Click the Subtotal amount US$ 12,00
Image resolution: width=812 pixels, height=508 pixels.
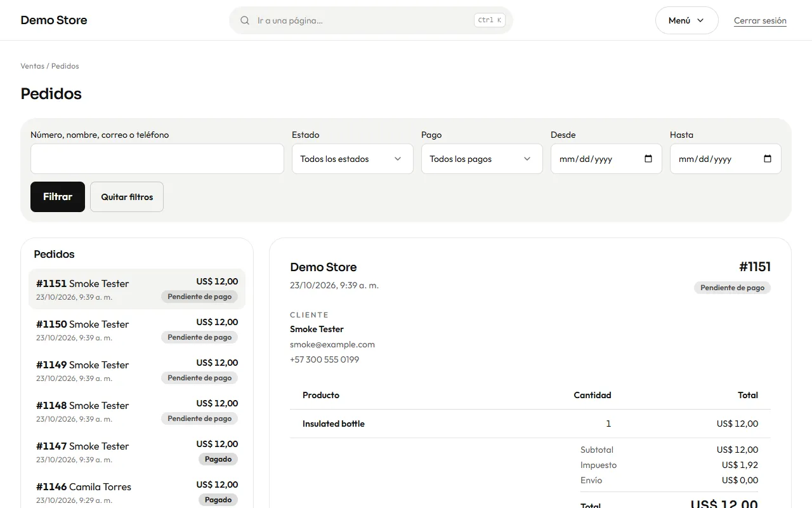(x=737, y=450)
